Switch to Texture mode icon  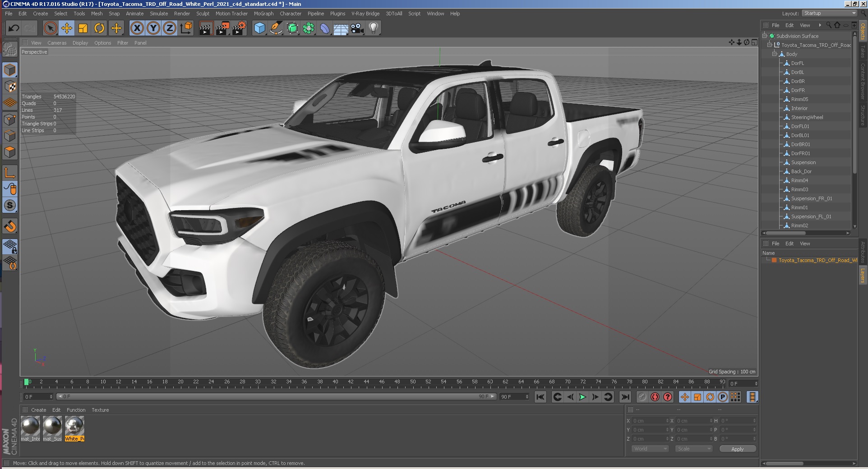(10, 86)
